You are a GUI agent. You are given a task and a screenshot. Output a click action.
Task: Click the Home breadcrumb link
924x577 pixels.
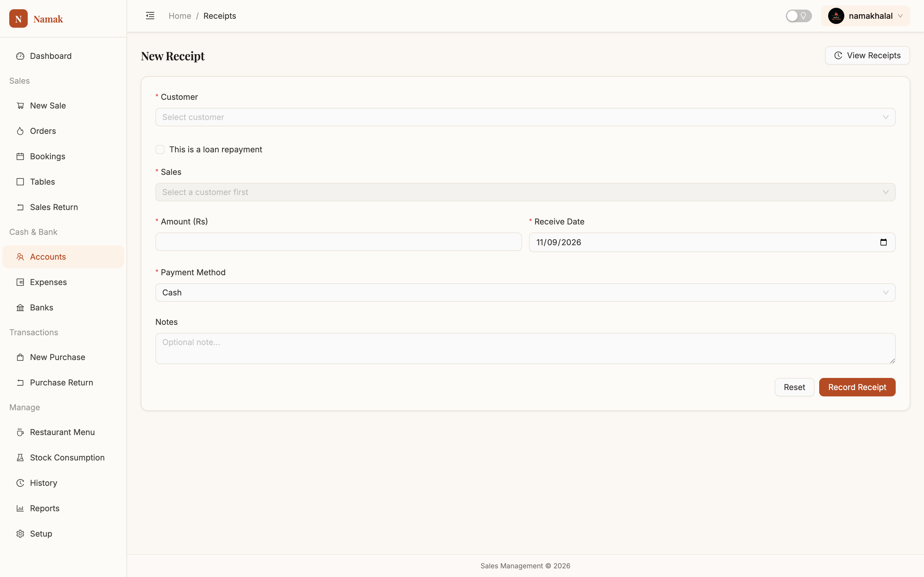point(180,16)
